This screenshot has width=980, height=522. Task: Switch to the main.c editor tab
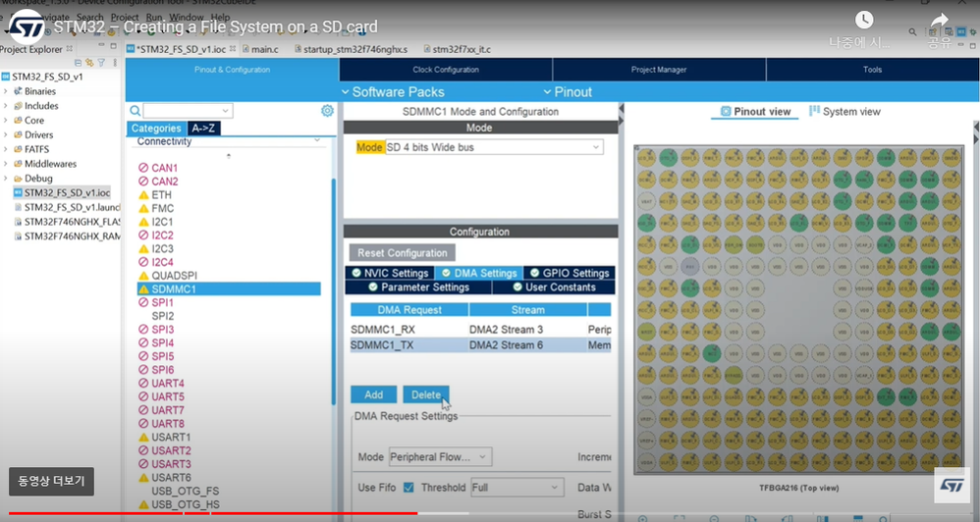(x=260, y=49)
